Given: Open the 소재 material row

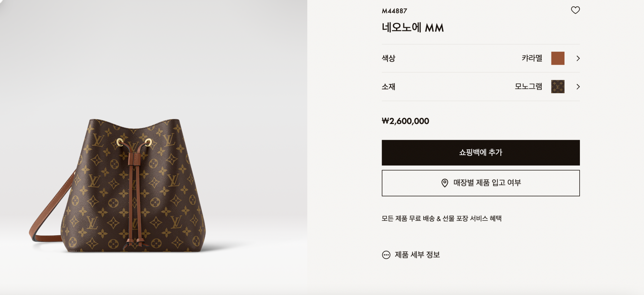Looking at the screenshot, I should (481, 87).
